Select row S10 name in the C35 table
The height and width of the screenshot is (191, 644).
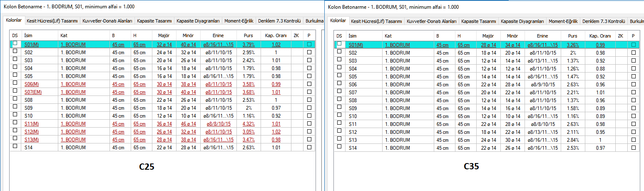point(353,116)
